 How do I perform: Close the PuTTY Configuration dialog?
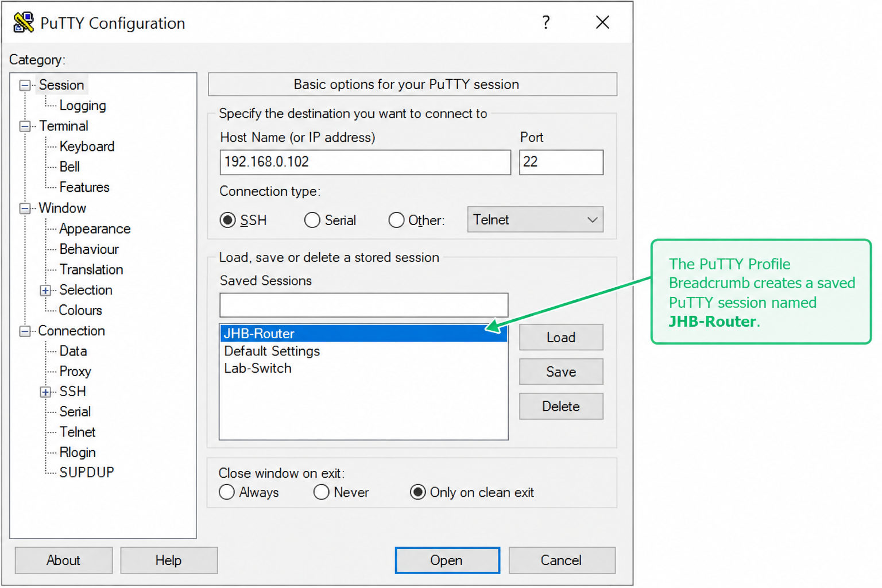(x=602, y=22)
